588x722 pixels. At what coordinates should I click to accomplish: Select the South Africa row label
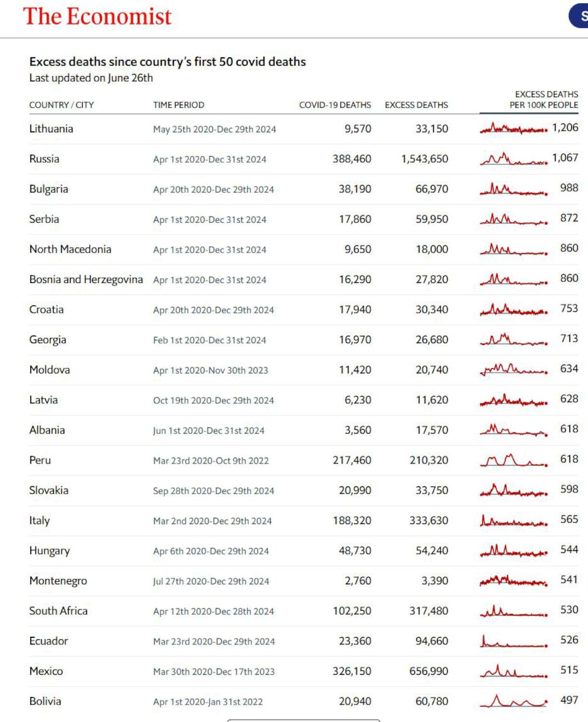tap(58, 611)
